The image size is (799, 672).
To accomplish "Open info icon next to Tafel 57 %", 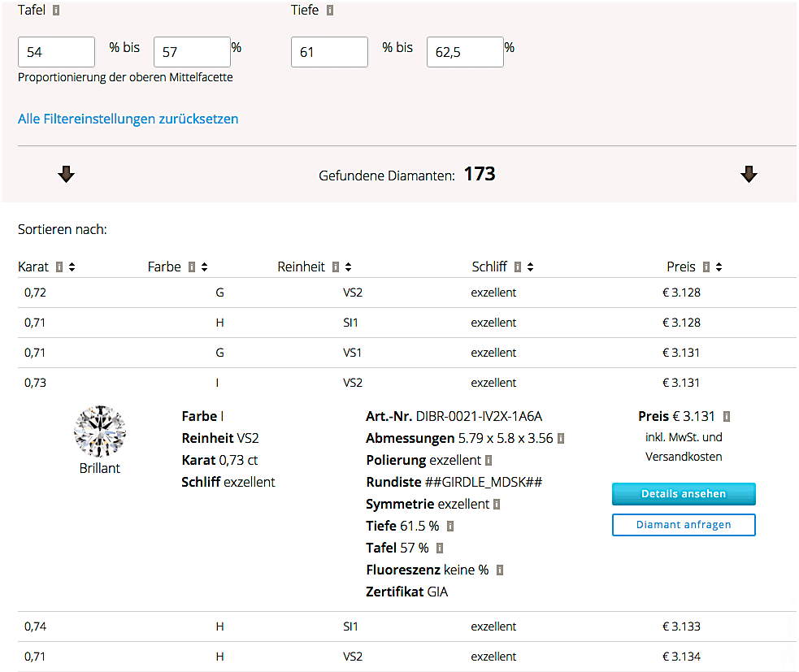I will pyautogui.click(x=440, y=548).
